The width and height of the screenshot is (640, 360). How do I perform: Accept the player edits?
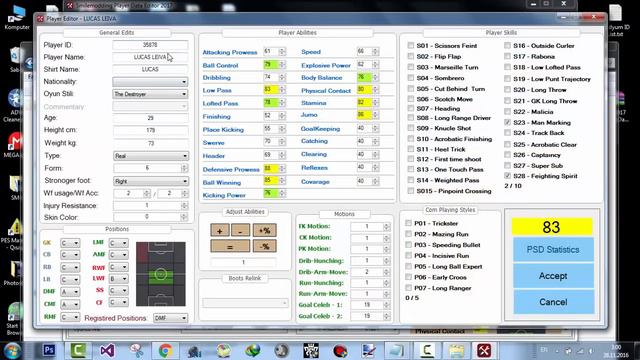[x=553, y=276]
